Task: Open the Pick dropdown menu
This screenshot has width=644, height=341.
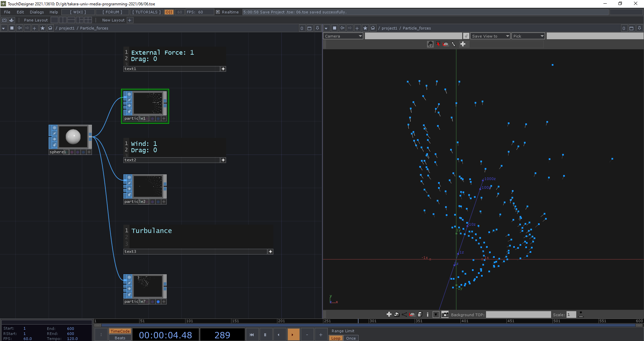Action: click(x=528, y=36)
